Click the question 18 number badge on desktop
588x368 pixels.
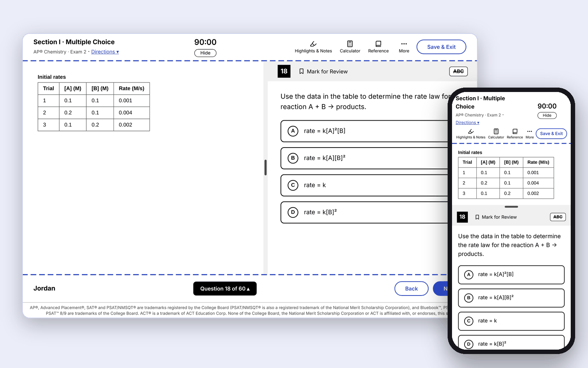coord(284,71)
